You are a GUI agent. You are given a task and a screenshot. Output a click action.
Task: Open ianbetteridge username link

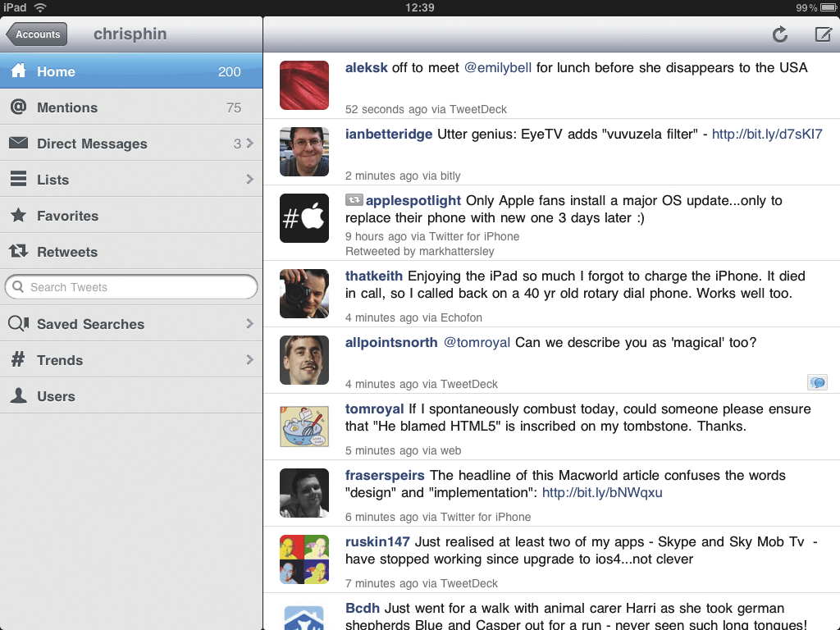point(389,134)
